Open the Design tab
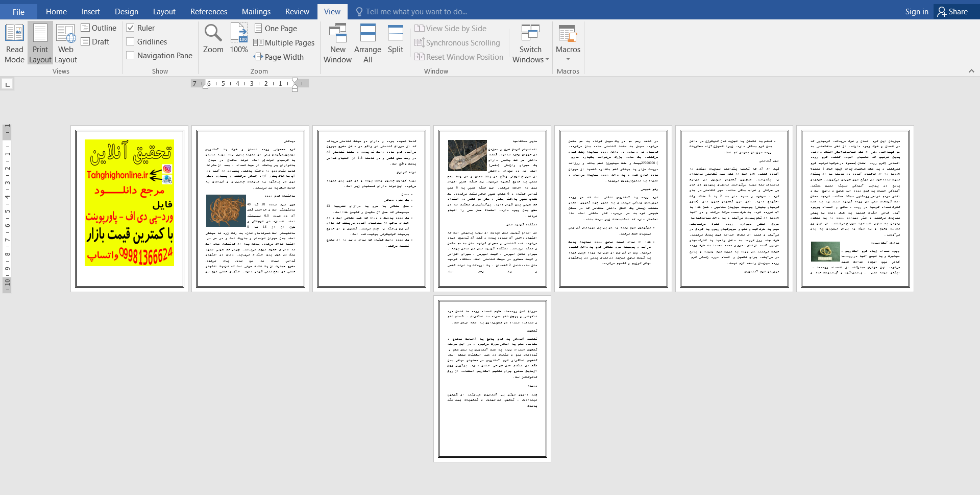The height and width of the screenshot is (495, 980). click(x=127, y=12)
